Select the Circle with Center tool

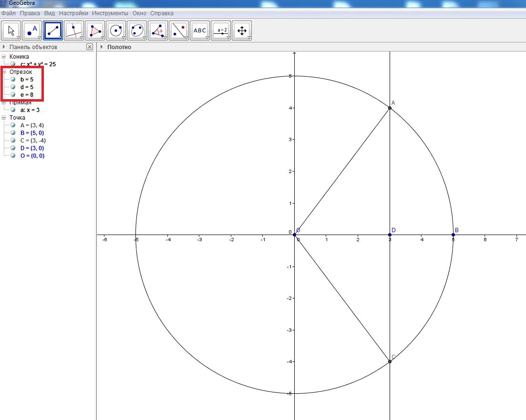point(116,30)
